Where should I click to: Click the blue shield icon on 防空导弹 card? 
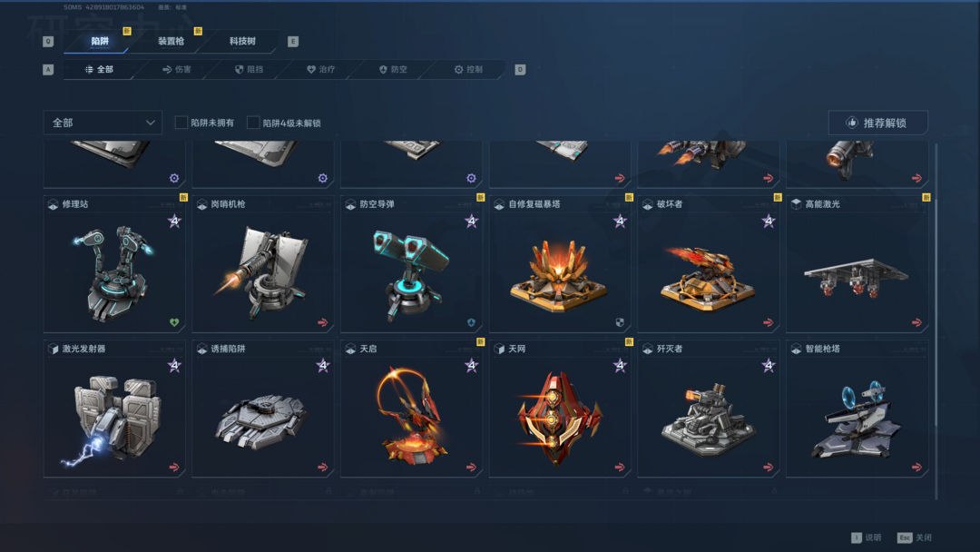point(471,322)
